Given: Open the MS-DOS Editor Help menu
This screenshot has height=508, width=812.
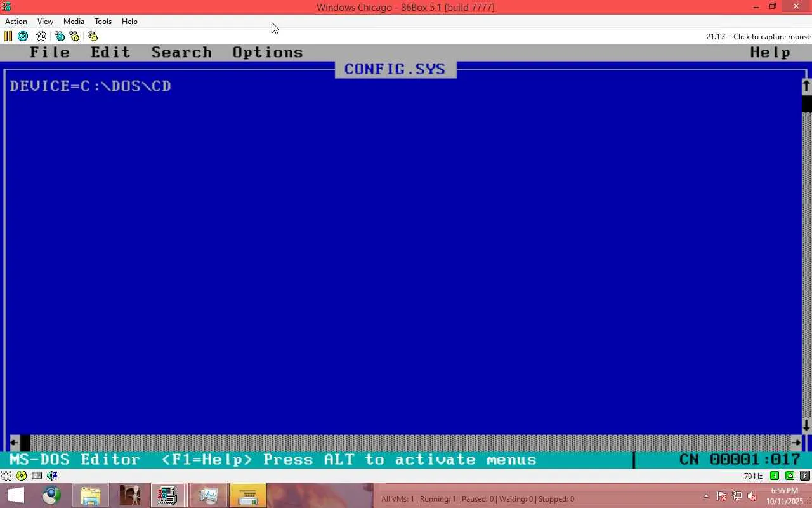Looking at the screenshot, I should click(770, 53).
